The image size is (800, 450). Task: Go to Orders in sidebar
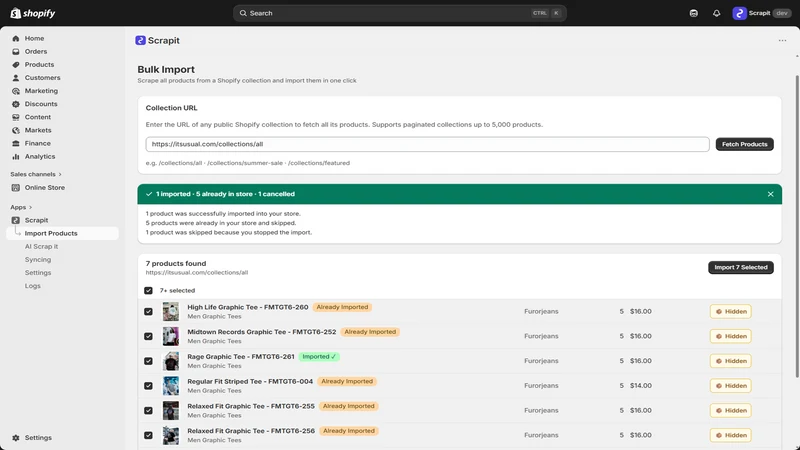[36, 52]
